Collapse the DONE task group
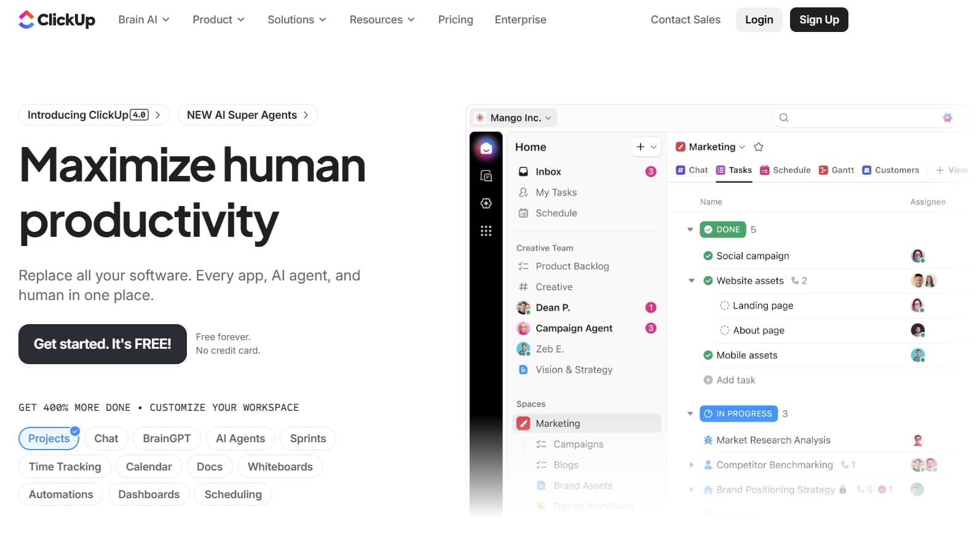 690,229
